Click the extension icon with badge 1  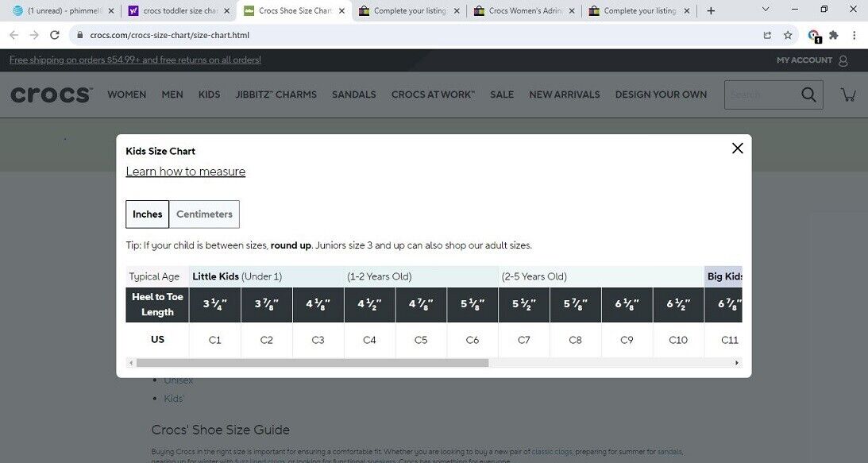point(814,36)
